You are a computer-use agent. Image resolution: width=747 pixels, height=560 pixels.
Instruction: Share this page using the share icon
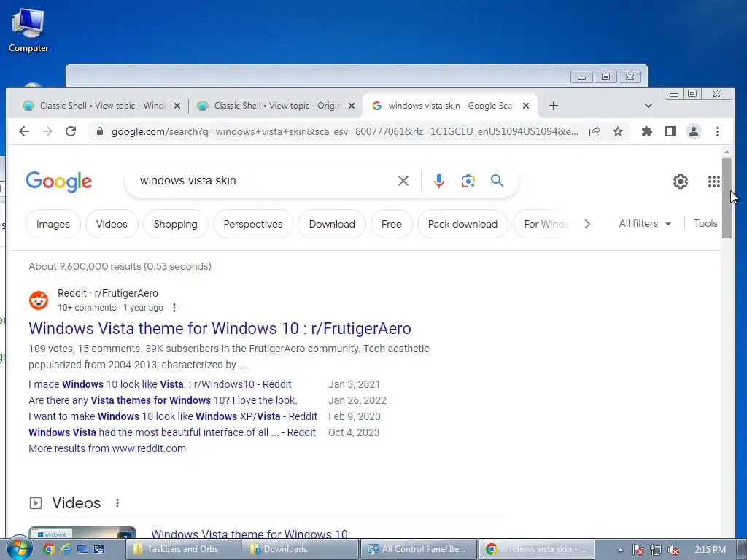tap(595, 131)
